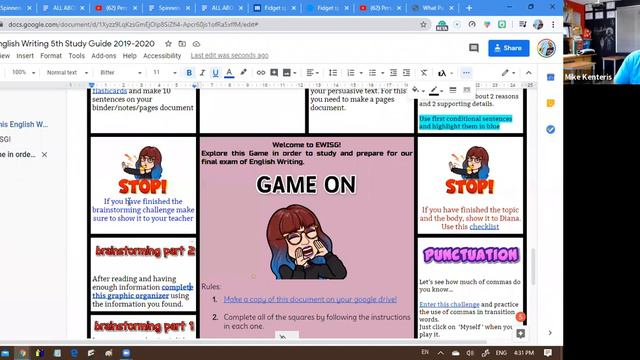Open the Insert menu
640x360 pixels.
pos(25,56)
